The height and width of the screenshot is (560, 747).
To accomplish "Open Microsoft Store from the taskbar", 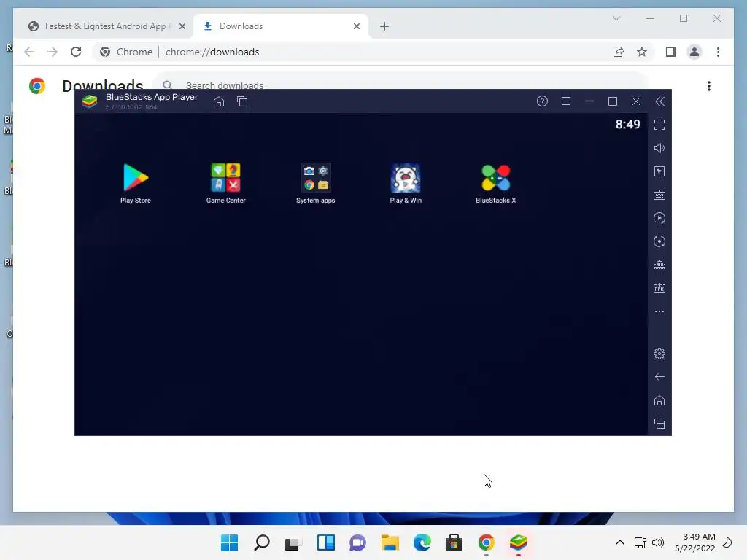I will [454, 542].
